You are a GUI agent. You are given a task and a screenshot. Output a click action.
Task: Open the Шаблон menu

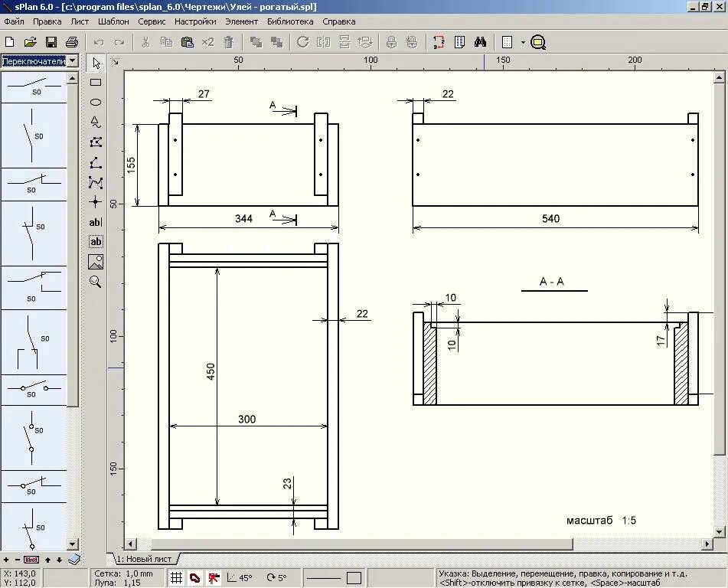click(113, 21)
